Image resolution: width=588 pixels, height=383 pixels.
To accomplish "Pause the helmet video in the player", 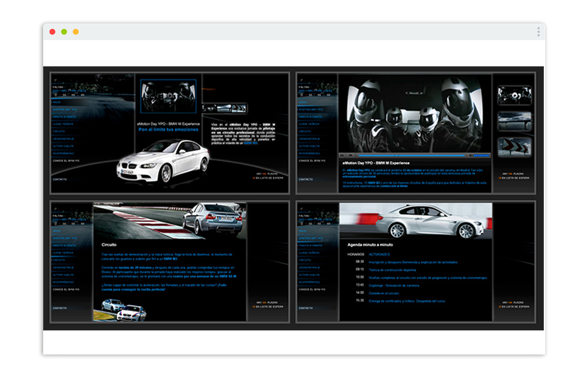I will tap(350, 155).
